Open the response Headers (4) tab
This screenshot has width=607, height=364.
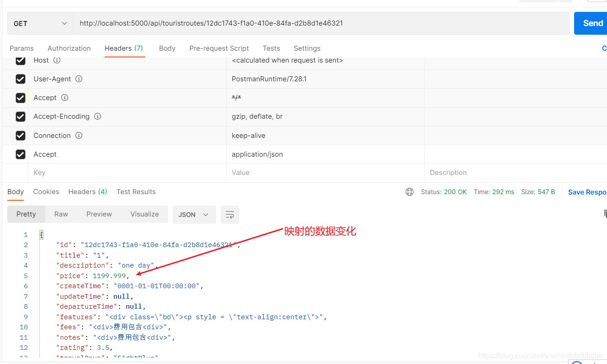click(x=88, y=192)
